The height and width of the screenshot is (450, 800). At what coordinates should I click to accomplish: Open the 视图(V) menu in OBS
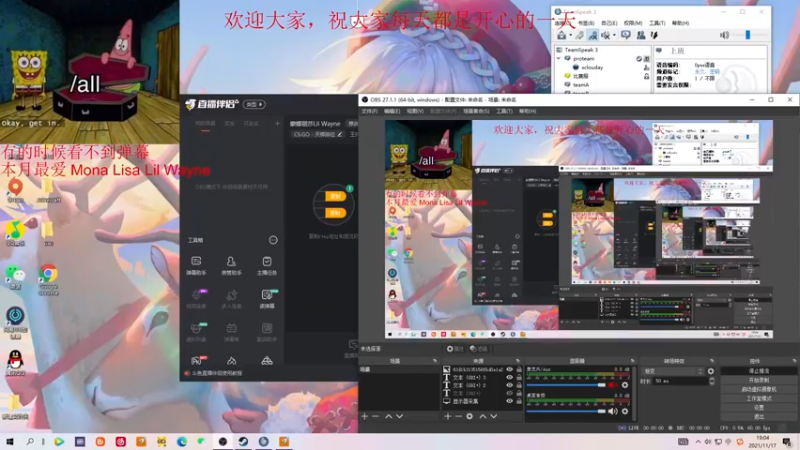point(415,111)
